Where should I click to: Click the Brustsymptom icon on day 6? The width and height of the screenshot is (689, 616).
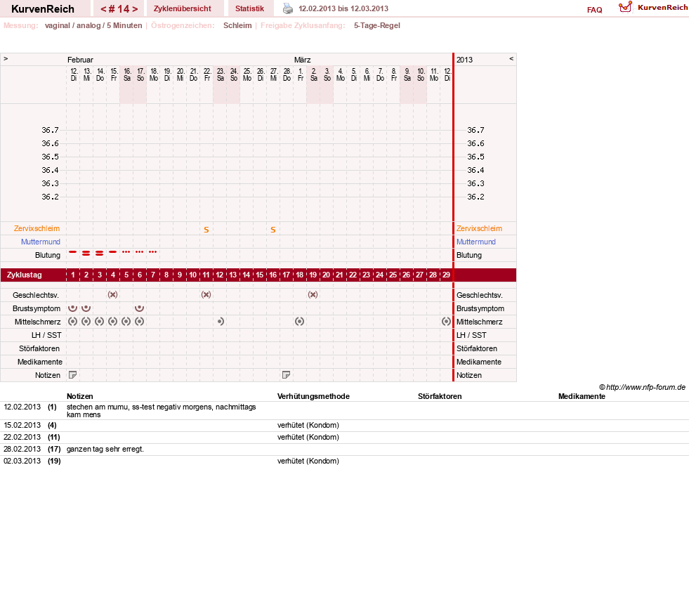pyautogui.click(x=139, y=308)
